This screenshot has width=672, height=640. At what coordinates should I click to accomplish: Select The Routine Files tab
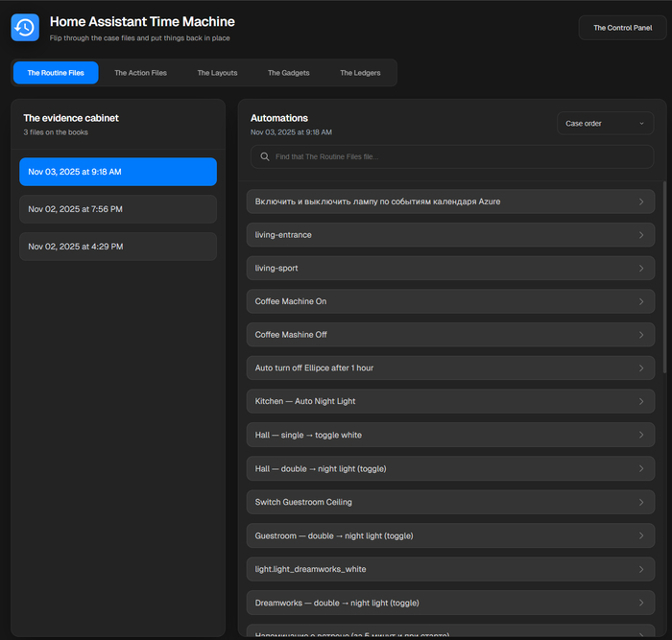56,73
